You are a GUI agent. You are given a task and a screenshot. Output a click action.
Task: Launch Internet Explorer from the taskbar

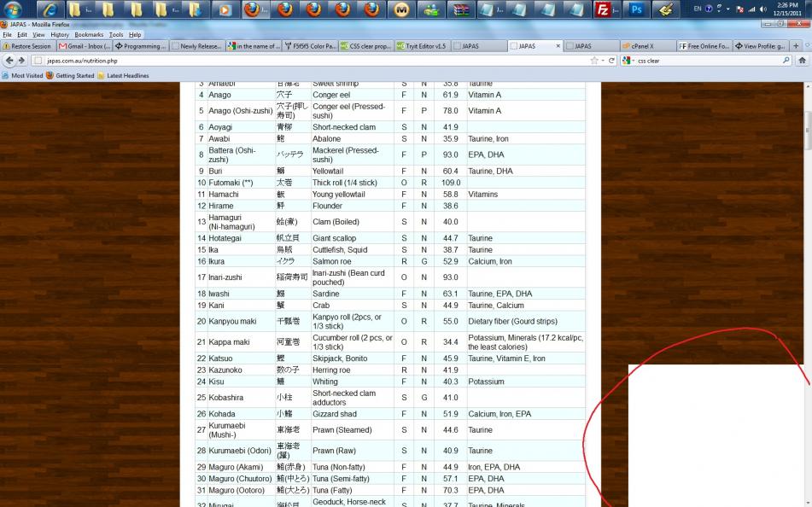pyautogui.click(x=50, y=9)
